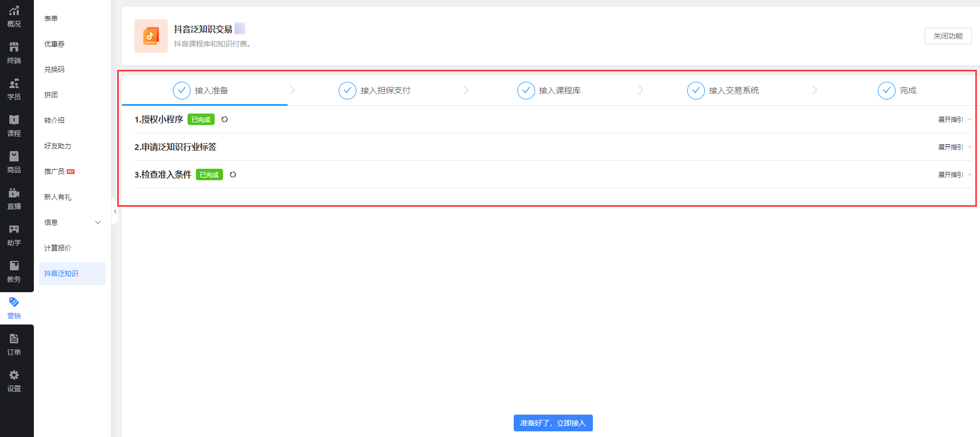980x437 pixels.
Task: Open the 拼团 menu item
Action: tap(51, 95)
